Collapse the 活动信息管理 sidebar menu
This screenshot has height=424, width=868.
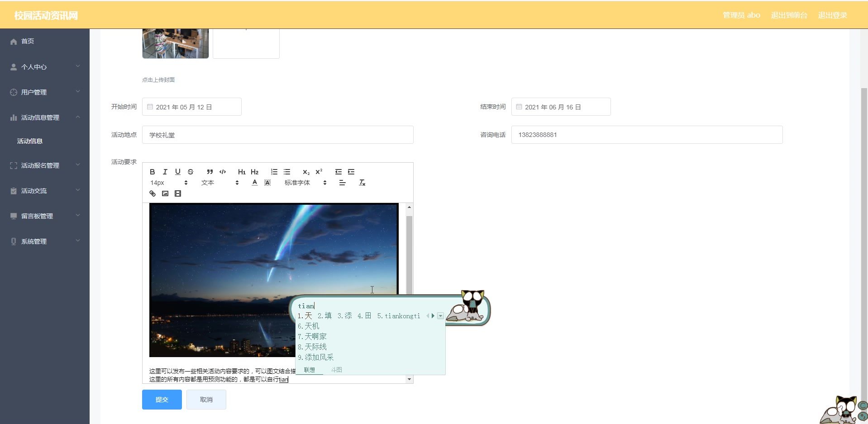point(45,118)
